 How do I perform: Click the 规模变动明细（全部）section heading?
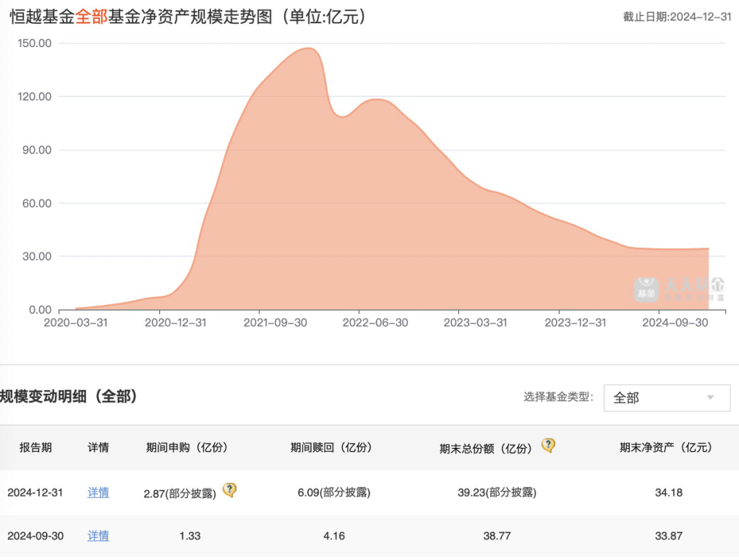pyautogui.click(x=69, y=397)
